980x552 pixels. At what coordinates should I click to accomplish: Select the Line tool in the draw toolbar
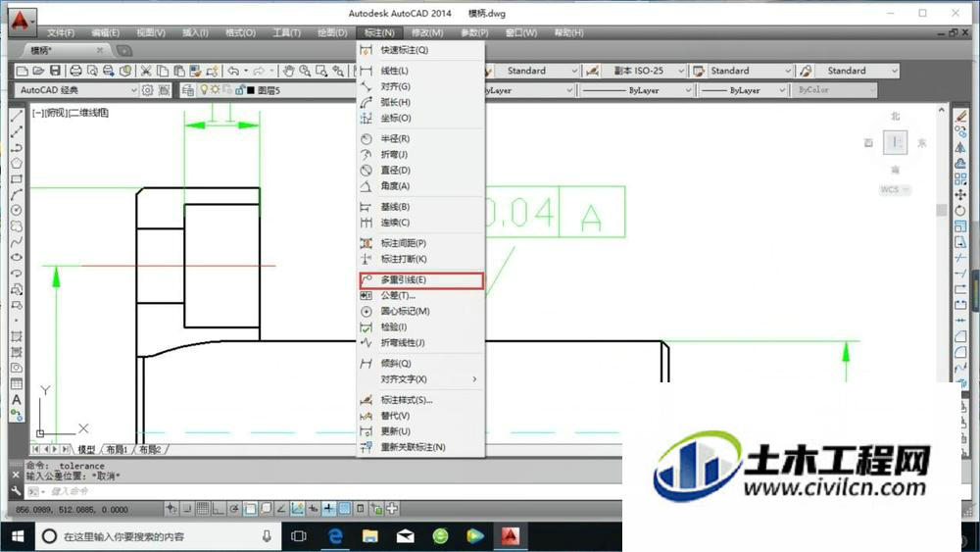[x=17, y=116]
